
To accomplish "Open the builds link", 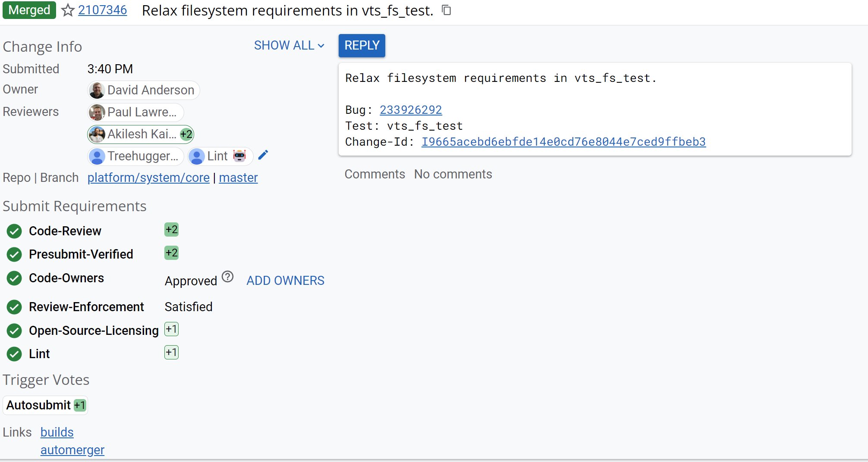I will coord(57,432).
